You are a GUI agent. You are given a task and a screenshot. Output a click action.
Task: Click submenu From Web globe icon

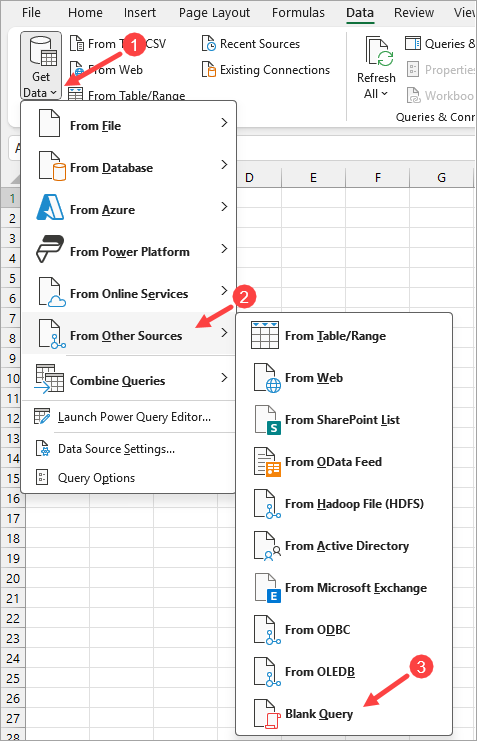click(x=268, y=378)
